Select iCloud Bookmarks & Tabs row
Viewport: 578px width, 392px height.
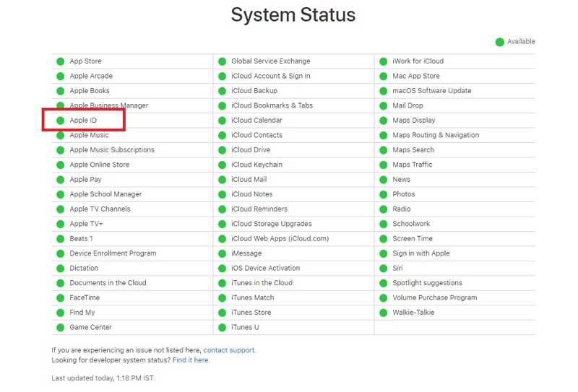point(294,105)
